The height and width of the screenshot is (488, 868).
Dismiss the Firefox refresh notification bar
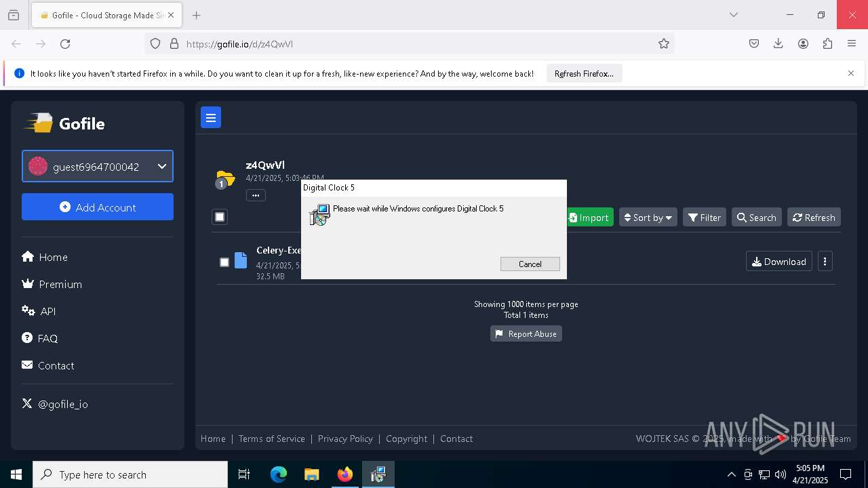pos(851,73)
